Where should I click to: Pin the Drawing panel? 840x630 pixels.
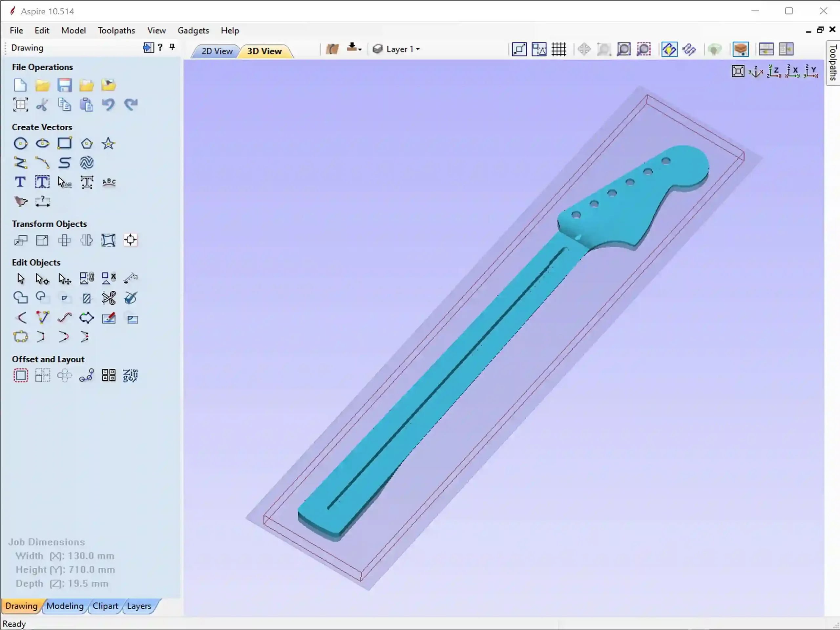point(172,47)
